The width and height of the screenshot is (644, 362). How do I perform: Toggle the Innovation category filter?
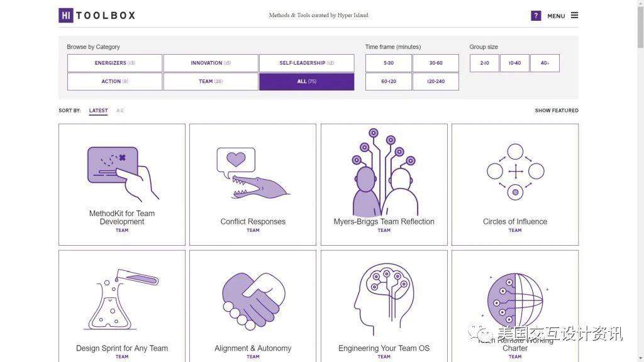211,63
